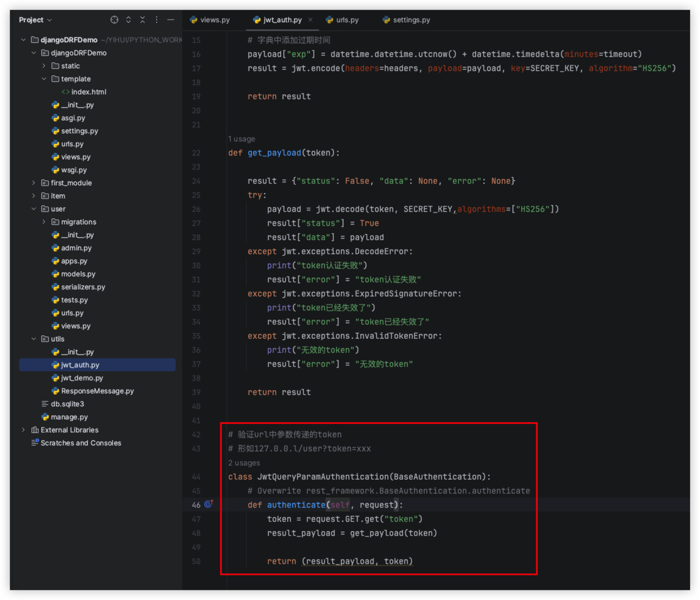Switch to the views.py tab
Screen dimensions: 700x600
coord(210,20)
